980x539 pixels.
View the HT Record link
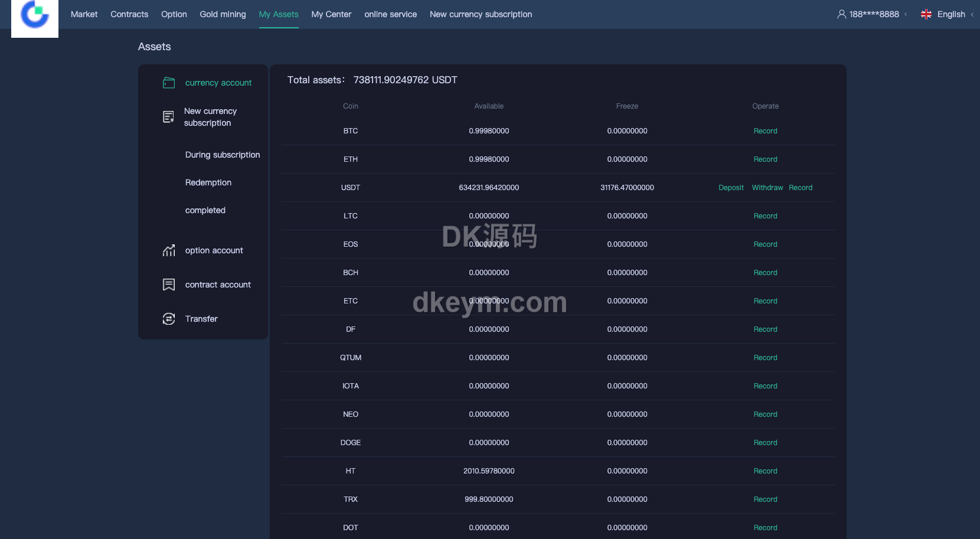pos(765,471)
